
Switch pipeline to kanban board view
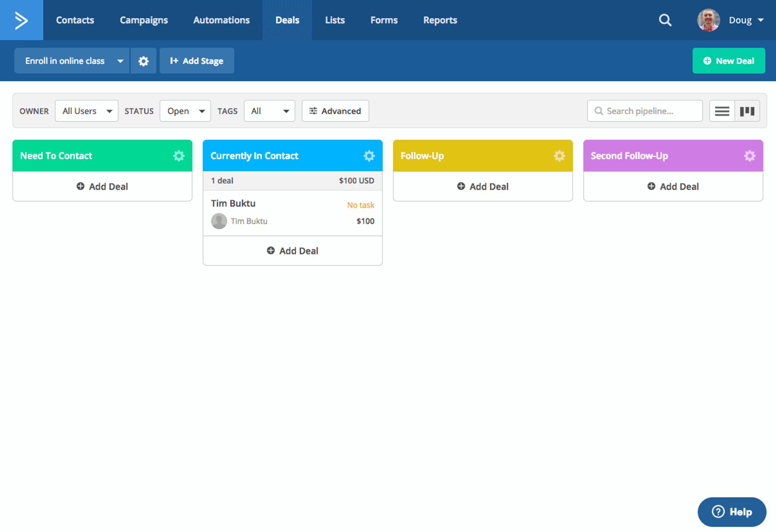tap(747, 111)
